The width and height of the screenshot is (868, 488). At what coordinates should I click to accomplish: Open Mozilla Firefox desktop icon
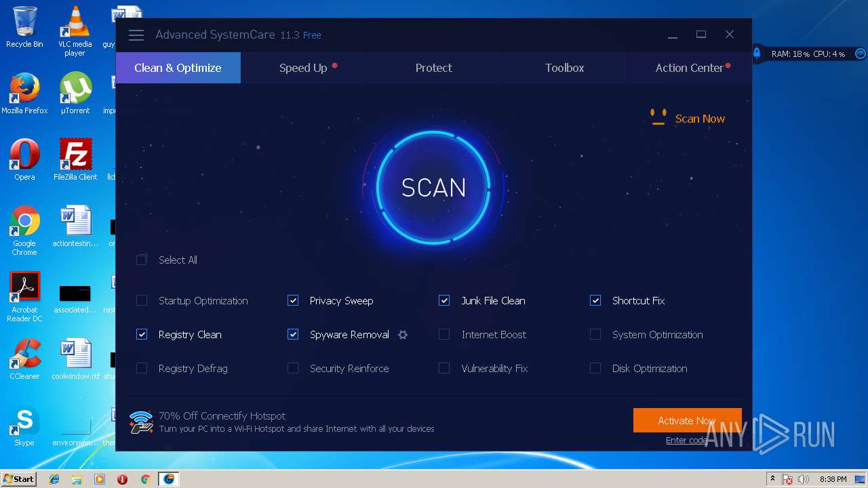24,94
